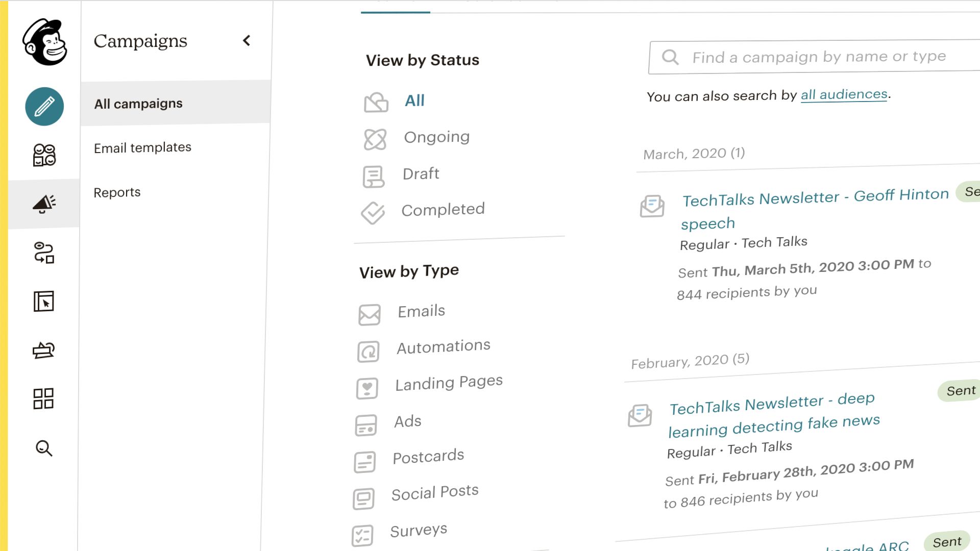Filter type by Social Posts
980x551 pixels.
[435, 492]
